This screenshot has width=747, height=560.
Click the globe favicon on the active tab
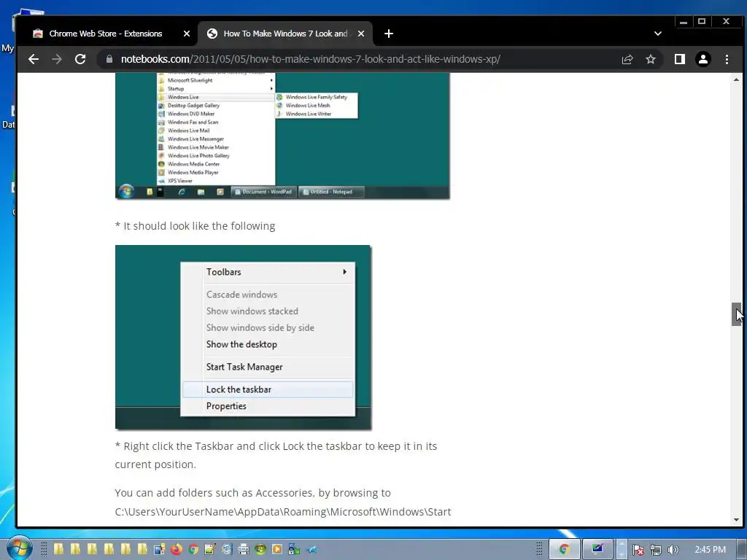click(212, 34)
